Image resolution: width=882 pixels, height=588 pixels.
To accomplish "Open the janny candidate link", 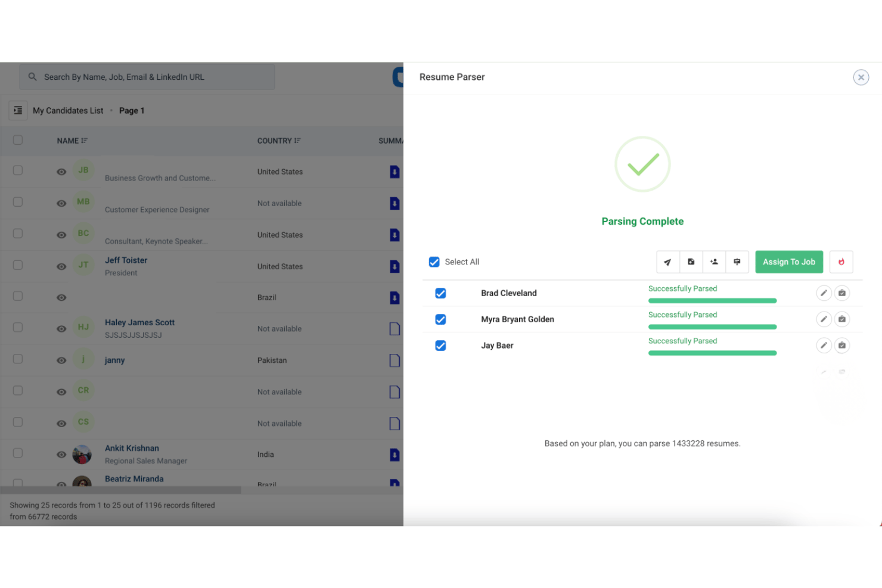I will pyautogui.click(x=114, y=360).
